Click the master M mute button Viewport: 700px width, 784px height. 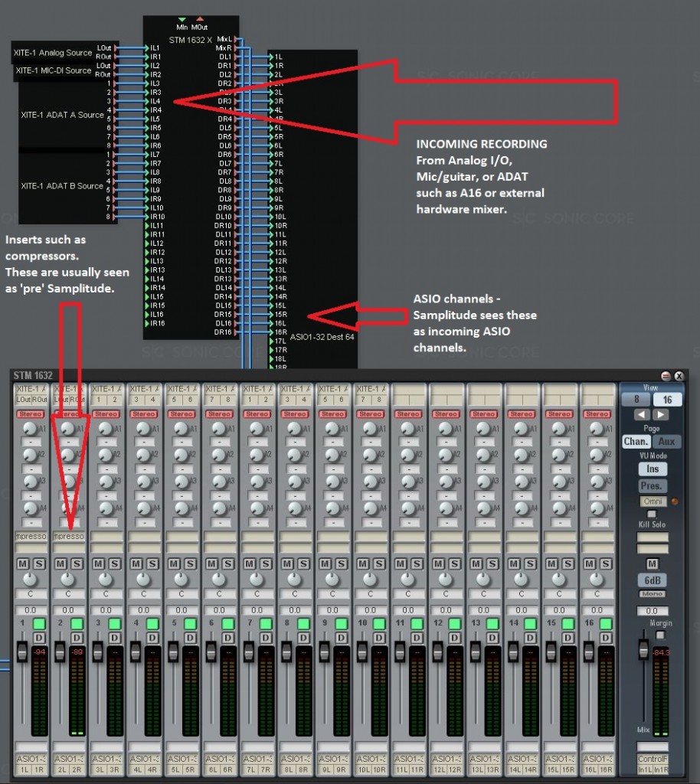pos(652,564)
